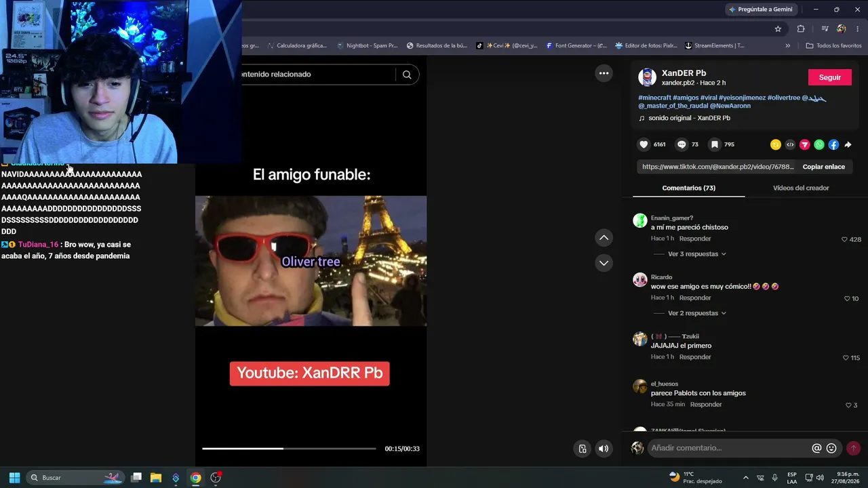Share the video on WhatsApp
Image resolution: width=868 pixels, height=488 pixels.
click(x=819, y=144)
